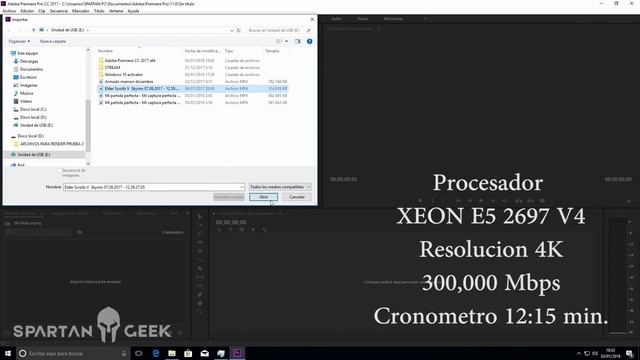Expand the view options dropdown arrow
Screen dimensions: 640x360
point(286,41)
